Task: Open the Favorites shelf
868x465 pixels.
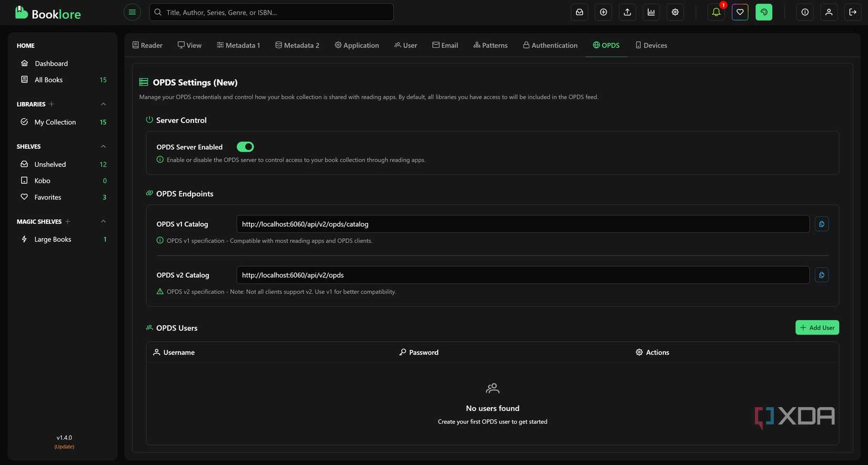Action: (x=48, y=197)
